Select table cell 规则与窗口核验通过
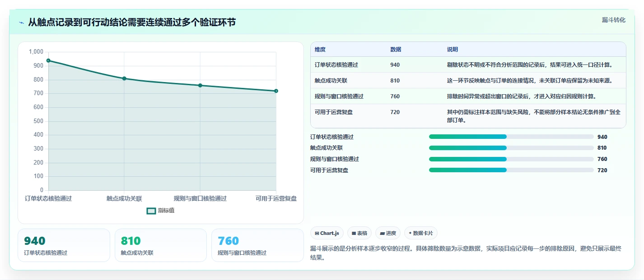This screenshot has height=280, width=644. [x=339, y=96]
